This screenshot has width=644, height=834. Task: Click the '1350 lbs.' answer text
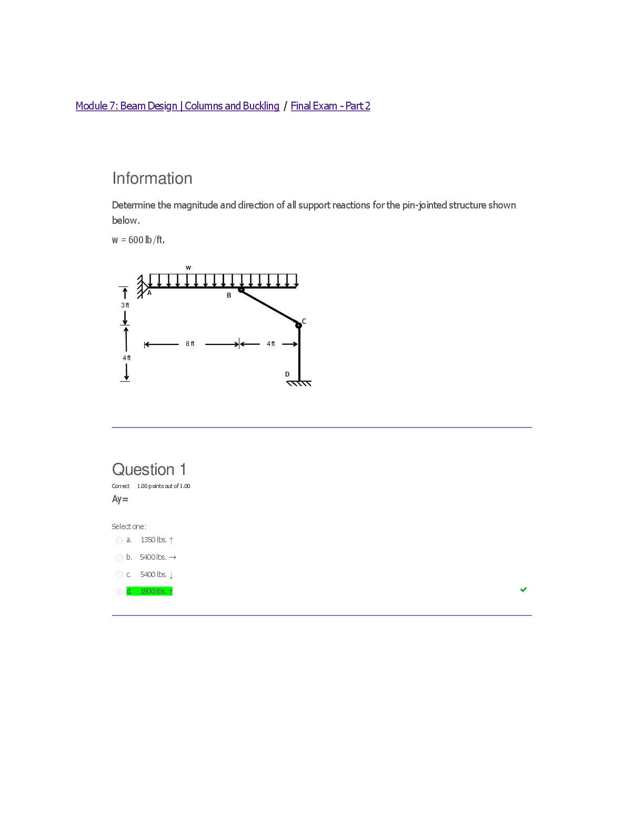154,540
